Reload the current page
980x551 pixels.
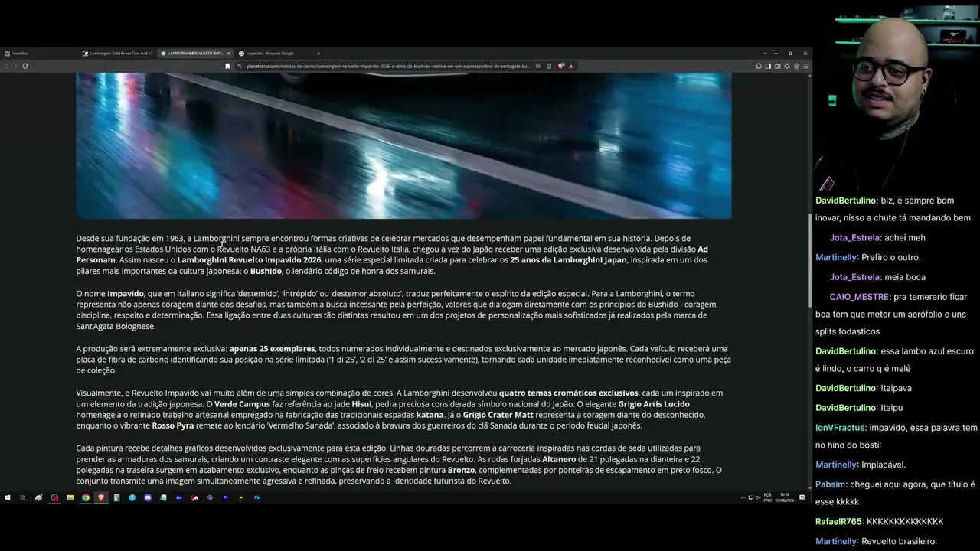click(25, 66)
